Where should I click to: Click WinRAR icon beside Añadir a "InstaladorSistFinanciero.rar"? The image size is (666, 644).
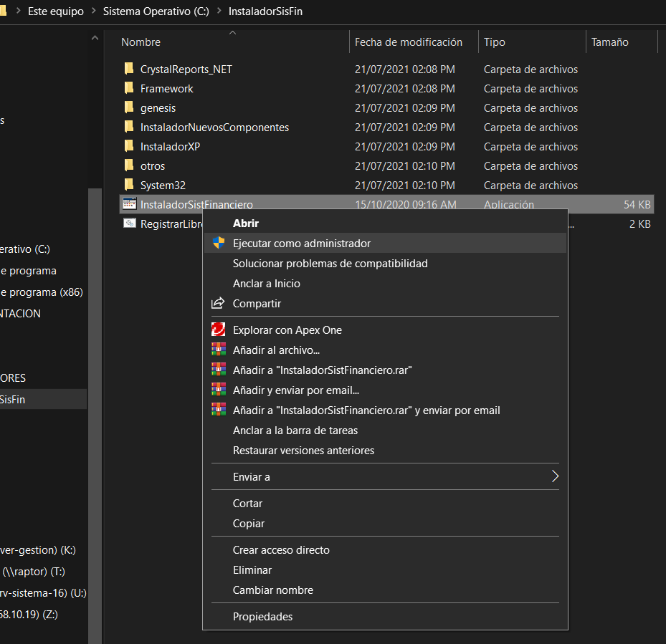[219, 370]
